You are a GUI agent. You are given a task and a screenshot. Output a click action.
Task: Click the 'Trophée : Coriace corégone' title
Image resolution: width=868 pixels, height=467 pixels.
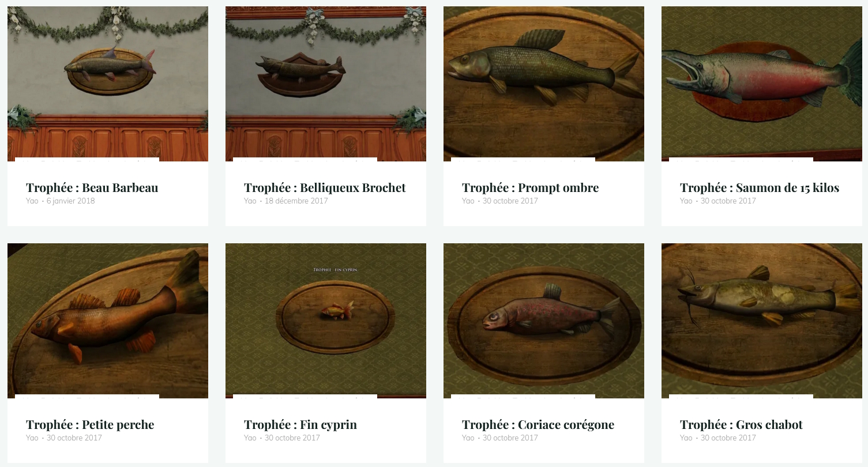(x=538, y=425)
